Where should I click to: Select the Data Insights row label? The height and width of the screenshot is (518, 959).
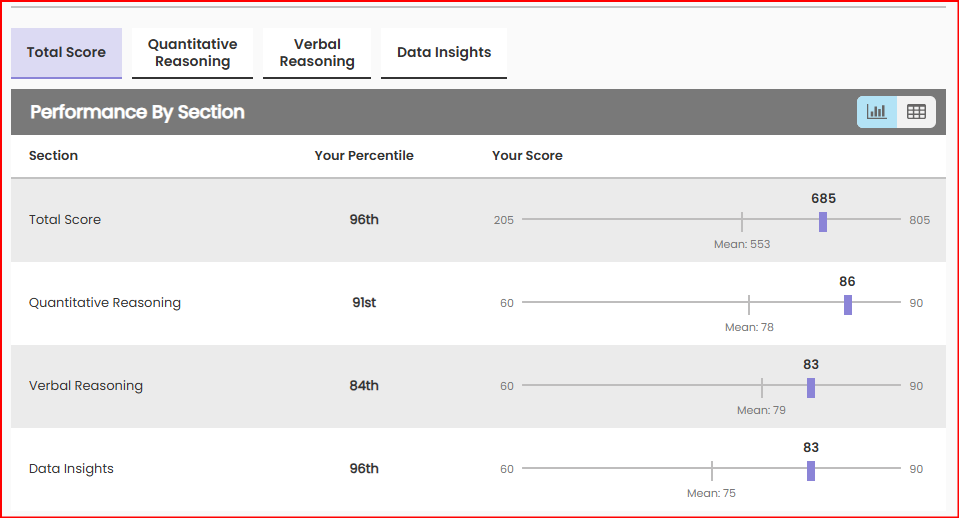coord(71,469)
